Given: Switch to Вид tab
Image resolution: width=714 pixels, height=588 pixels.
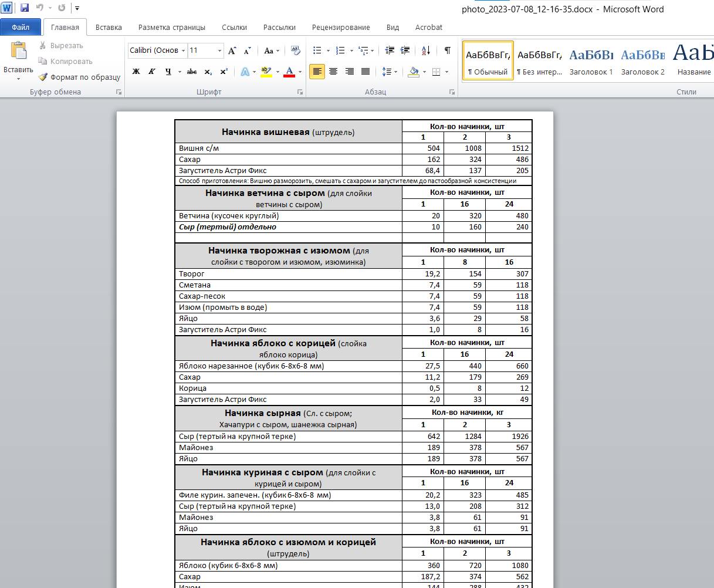Looking at the screenshot, I should point(392,27).
